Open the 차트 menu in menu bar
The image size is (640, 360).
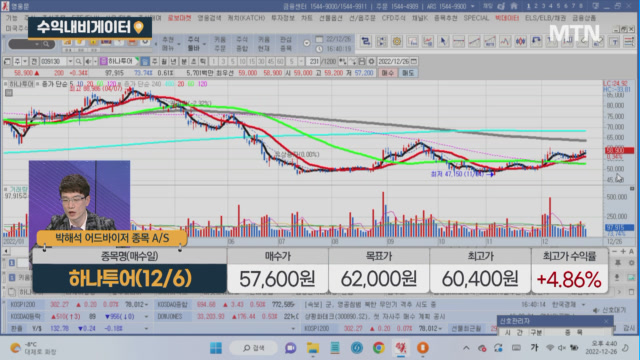307,18
